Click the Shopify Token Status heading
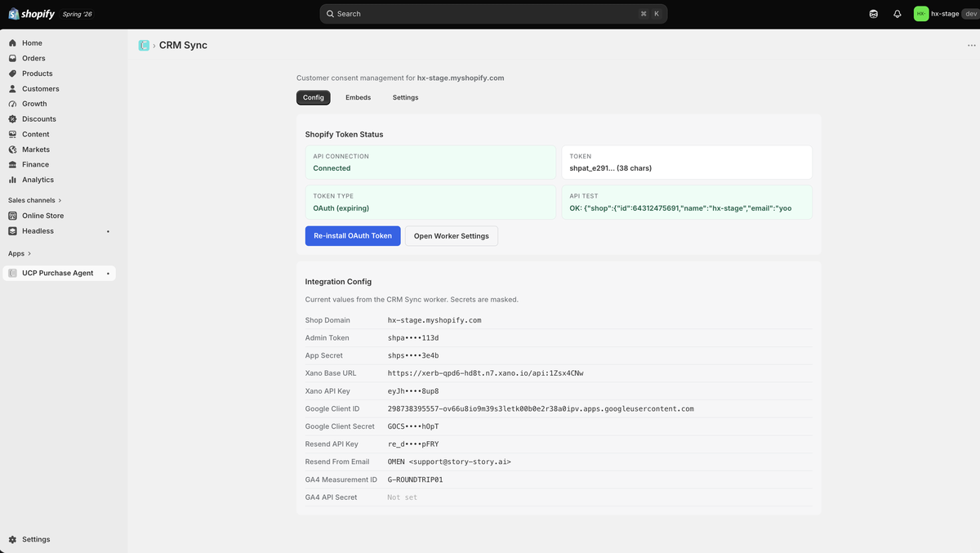Screen dimensions: 980x553 coord(344,134)
